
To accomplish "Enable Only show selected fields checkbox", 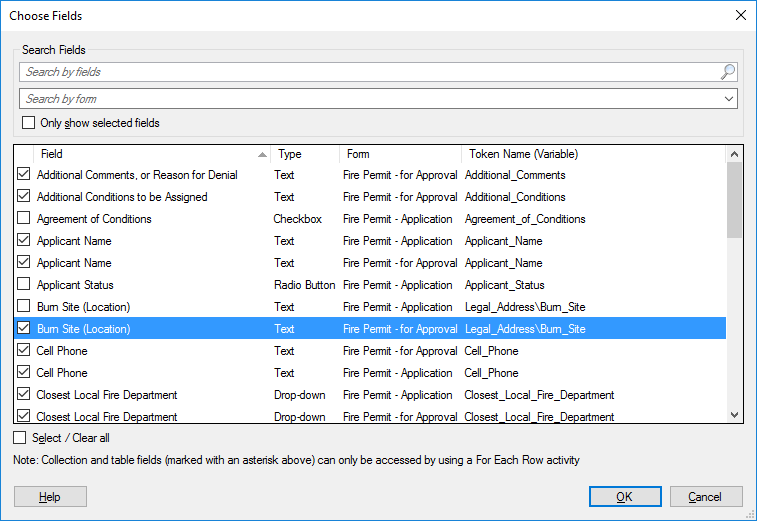I will (28, 123).
